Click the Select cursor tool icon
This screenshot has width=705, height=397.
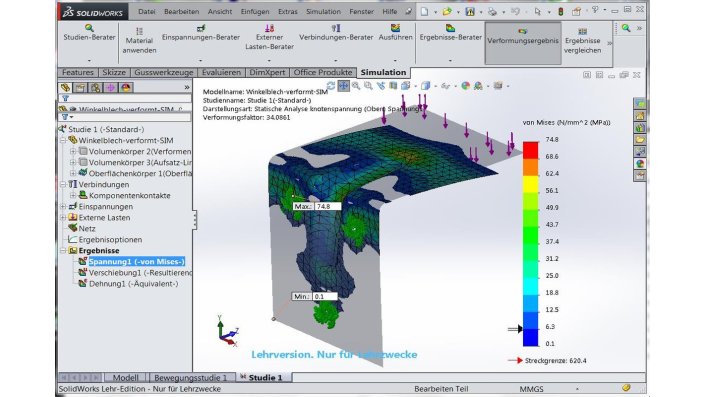coord(538,11)
